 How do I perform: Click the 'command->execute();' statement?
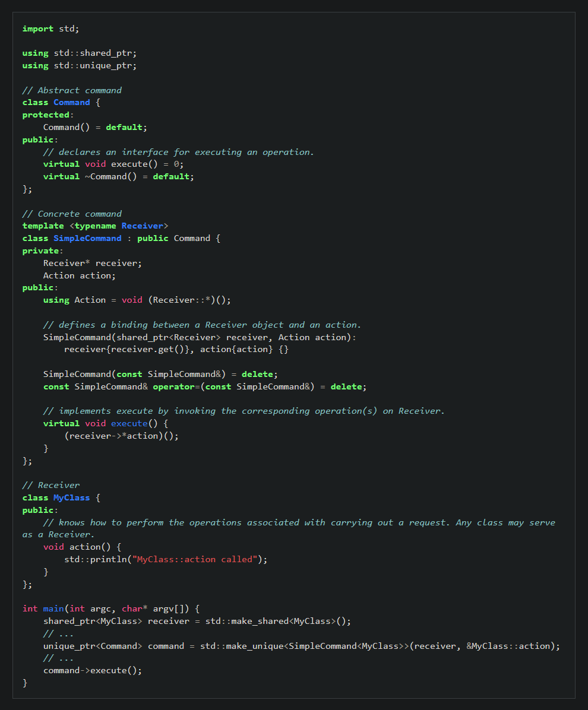tap(93, 670)
